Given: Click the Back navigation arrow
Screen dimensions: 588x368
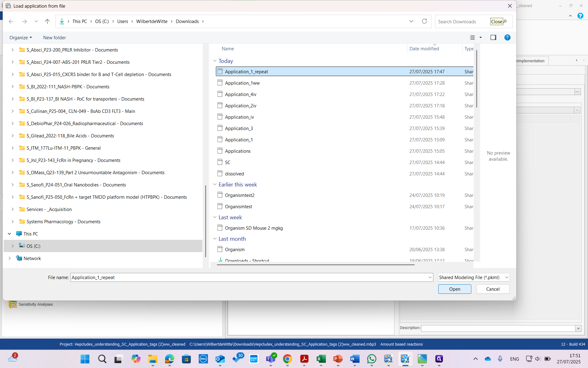Looking at the screenshot, I should [x=11, y=21].
